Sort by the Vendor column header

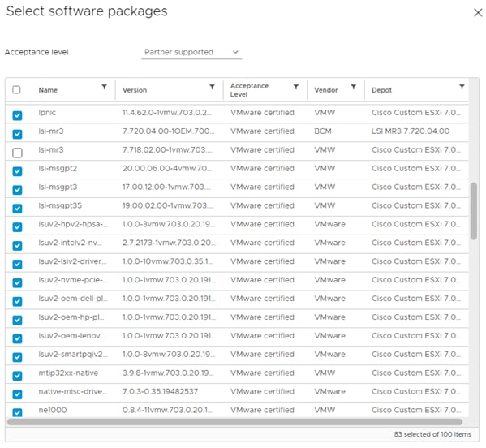point(325,90)
